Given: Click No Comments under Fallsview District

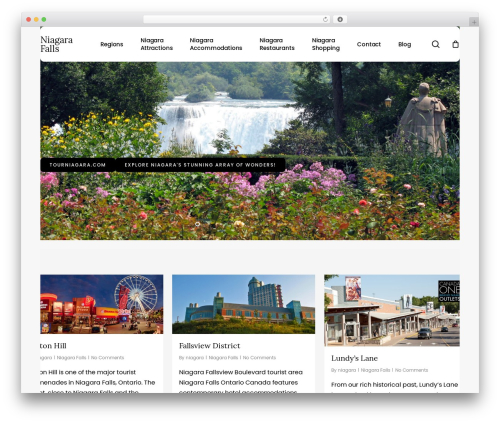Looking at the screenshot, I should (259, 358).
